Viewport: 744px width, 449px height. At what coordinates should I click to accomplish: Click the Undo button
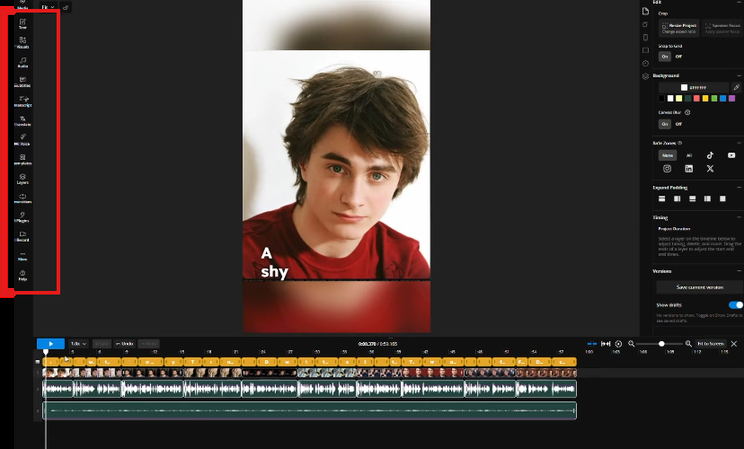pos(124,344)
